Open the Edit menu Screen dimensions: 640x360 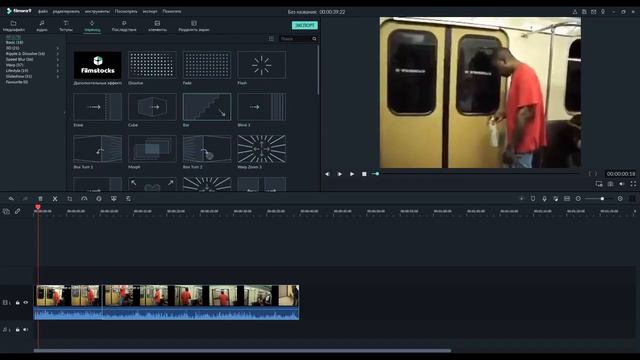pos(66,11)
